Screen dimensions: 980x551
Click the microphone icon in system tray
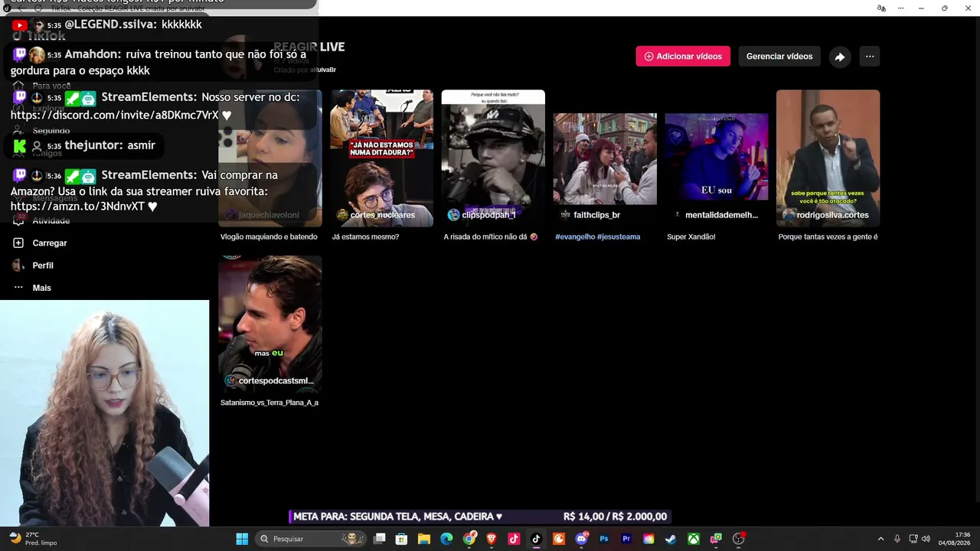[897, 539]
